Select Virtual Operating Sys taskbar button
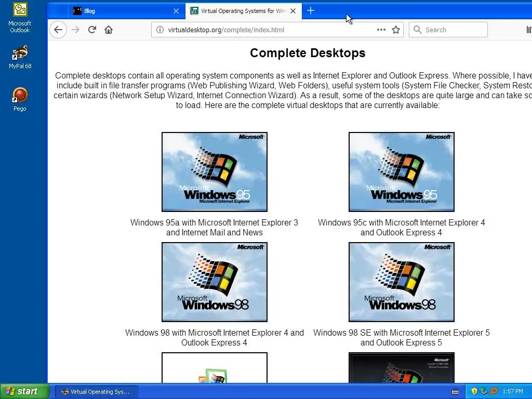The width and height of the screenshot is (532, 399). point(96,392)
